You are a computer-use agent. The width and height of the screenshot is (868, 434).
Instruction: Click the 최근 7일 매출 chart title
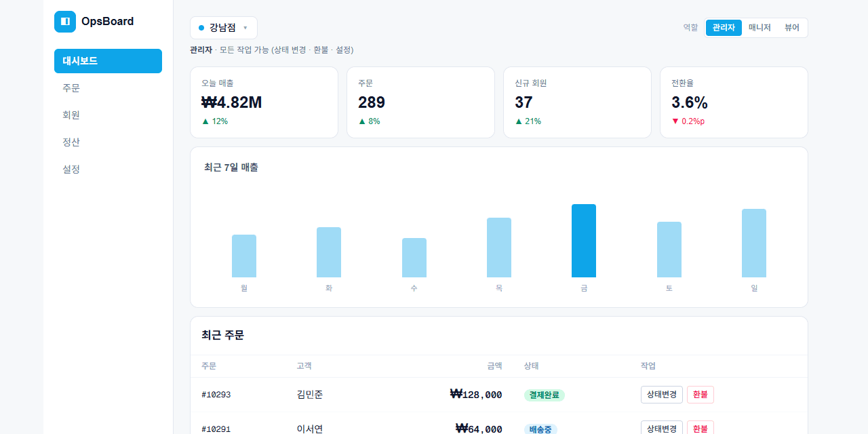pos(231,167)
